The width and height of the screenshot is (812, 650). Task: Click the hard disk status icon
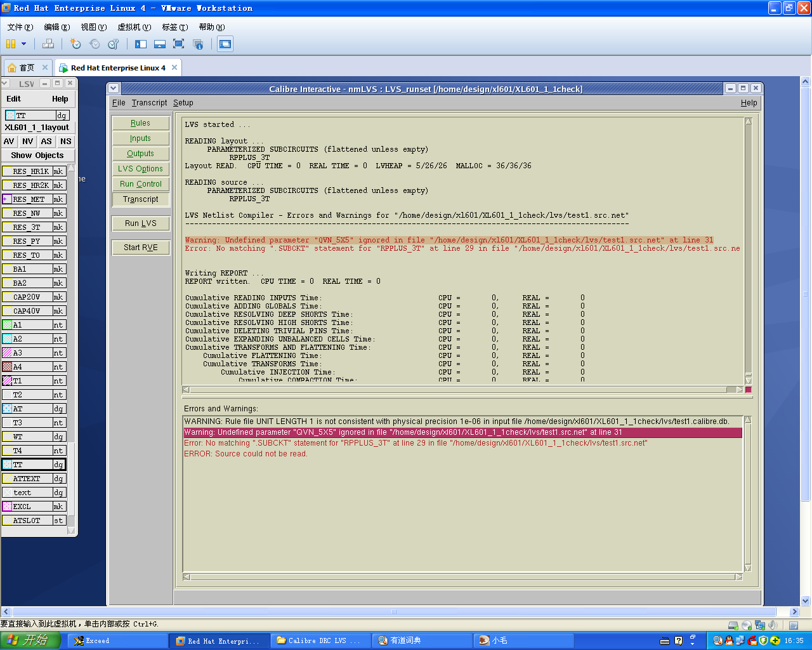[733, 625]
